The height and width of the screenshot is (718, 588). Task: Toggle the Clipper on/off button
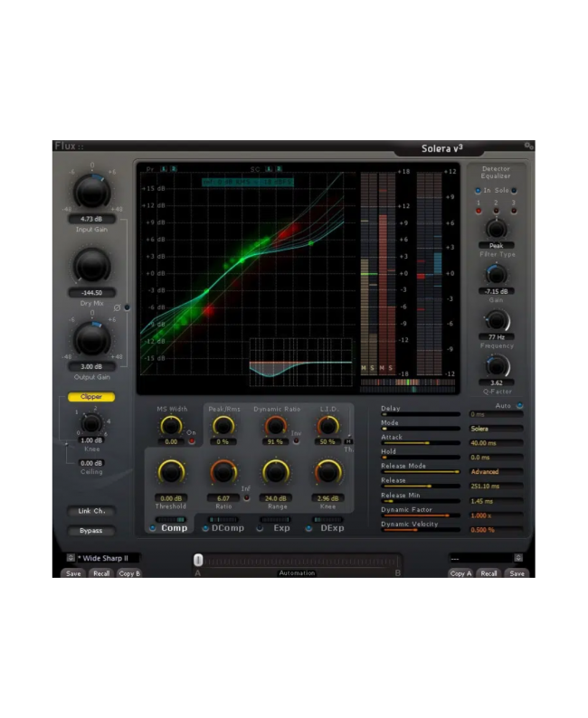point(91,397)
